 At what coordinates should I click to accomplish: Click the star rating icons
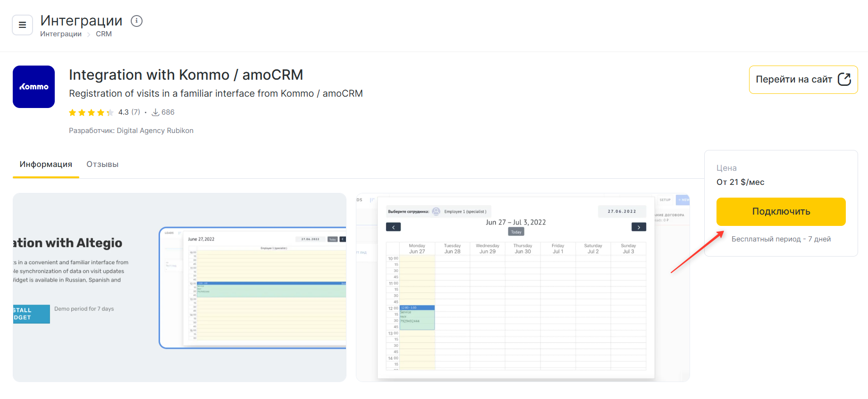coord(91,112)
